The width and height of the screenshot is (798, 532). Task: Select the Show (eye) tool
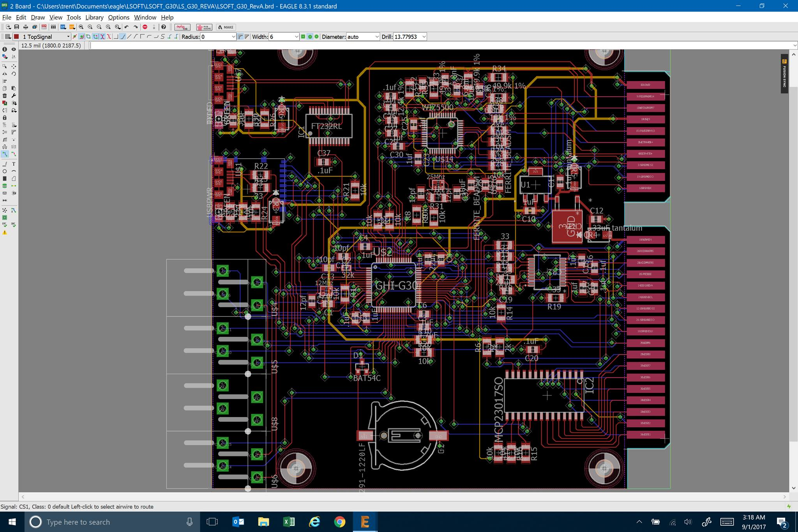pyautogui.click(x=14, y=49)
